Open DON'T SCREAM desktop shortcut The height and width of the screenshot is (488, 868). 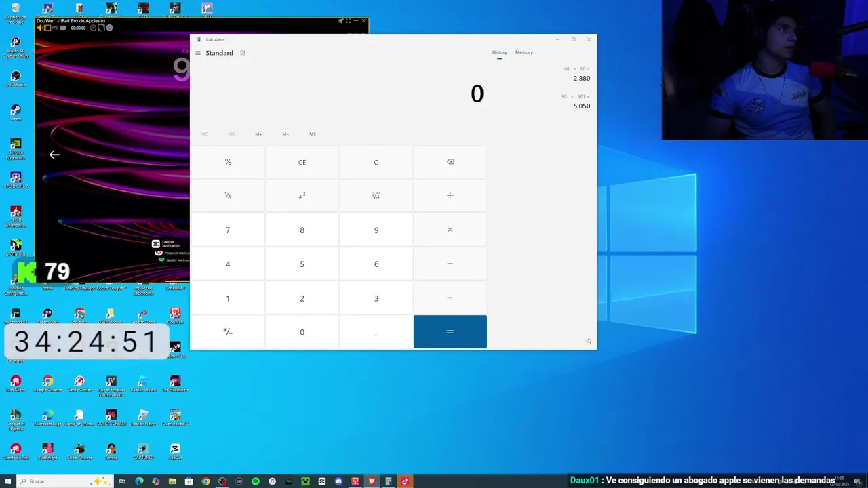111,418
